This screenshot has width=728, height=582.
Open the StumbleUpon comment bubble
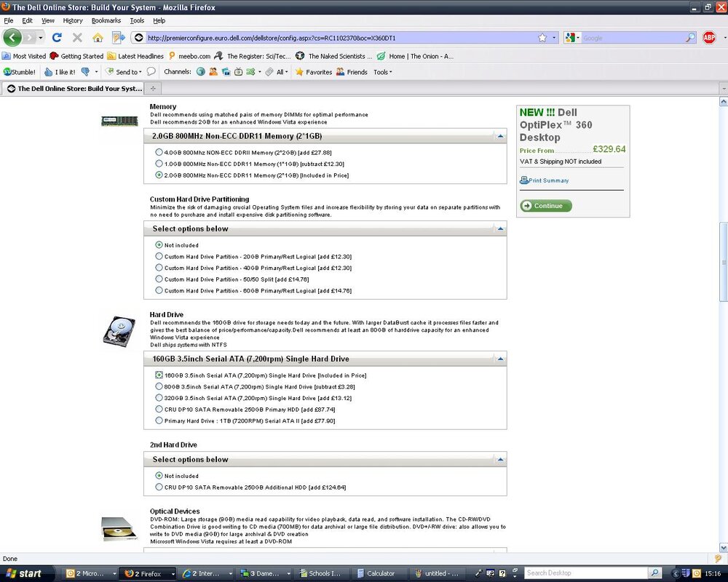[151, 72]
